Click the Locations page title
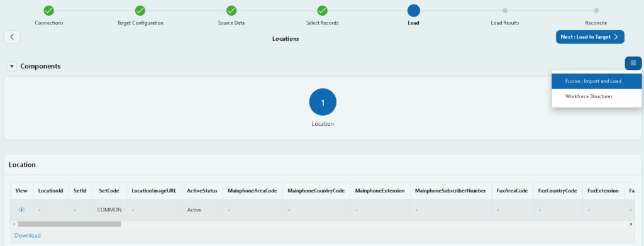Screen dimensions: 644x246 286,39
